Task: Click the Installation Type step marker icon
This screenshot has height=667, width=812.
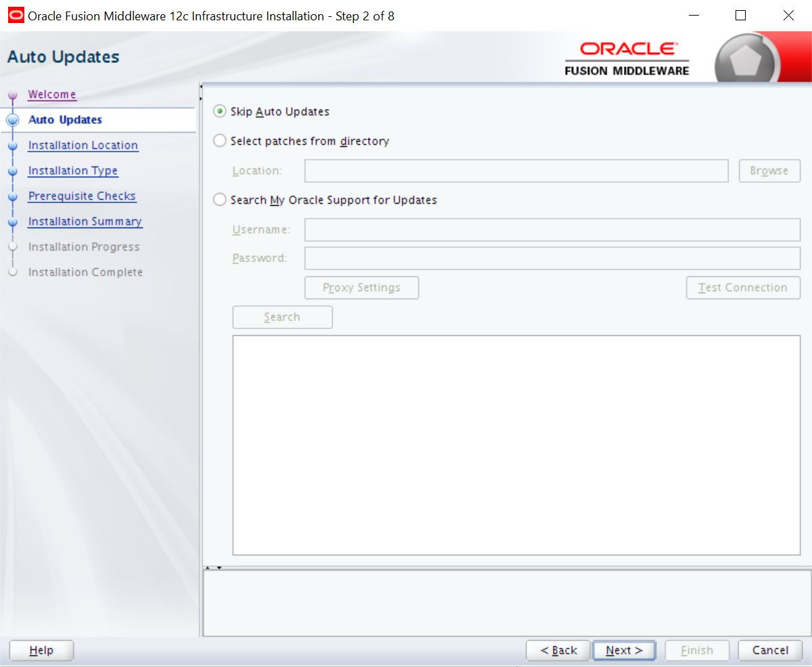Action: [x=12, y=171]
